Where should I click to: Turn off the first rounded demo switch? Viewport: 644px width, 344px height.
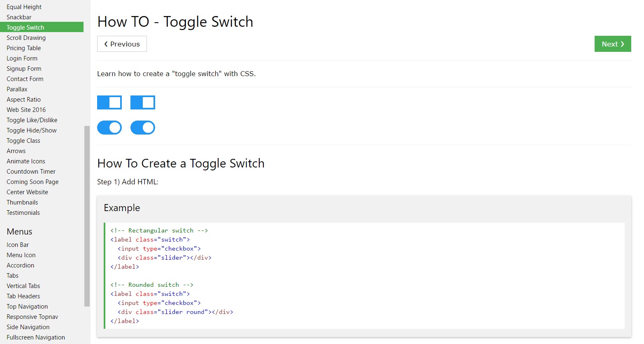point(109,128)
